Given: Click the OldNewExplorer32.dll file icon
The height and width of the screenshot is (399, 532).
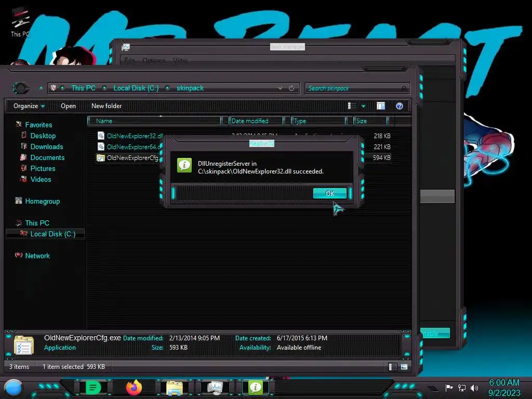Looking at the screenshot, I should tap(101, 136).
